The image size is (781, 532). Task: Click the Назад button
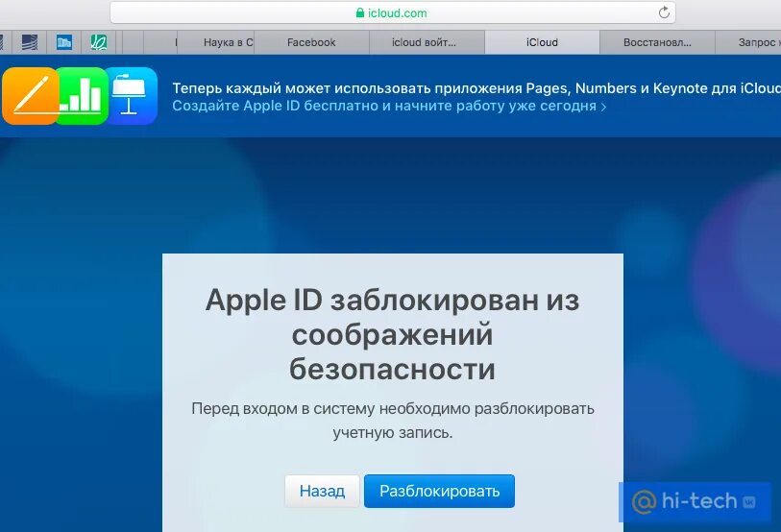click(322, 491)
